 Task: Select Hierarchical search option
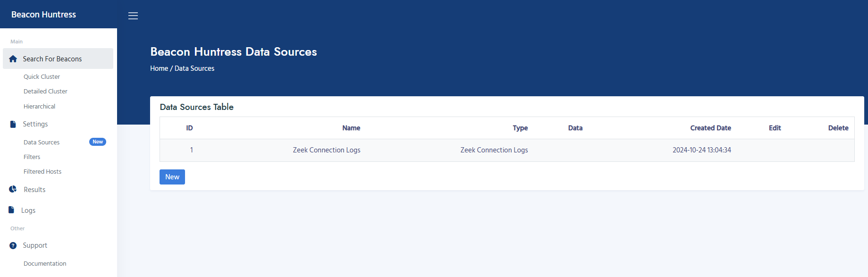point(39,106)
